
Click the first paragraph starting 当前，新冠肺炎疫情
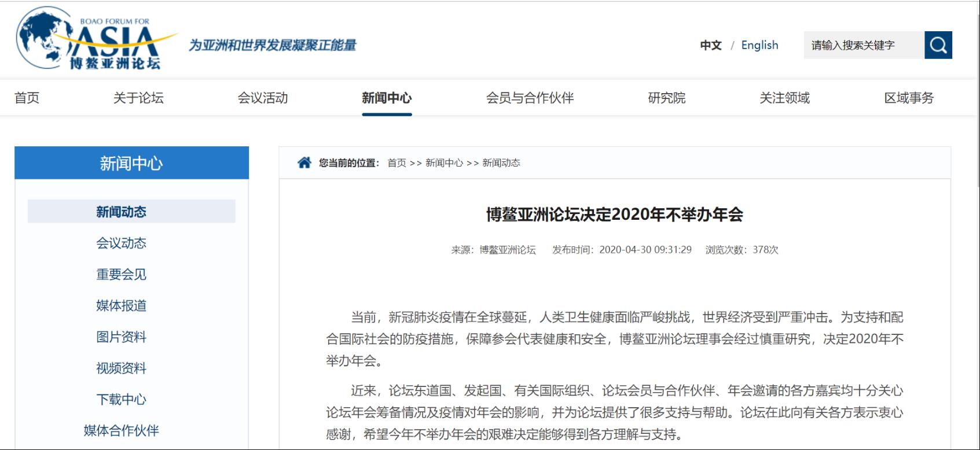coord(615,339)
